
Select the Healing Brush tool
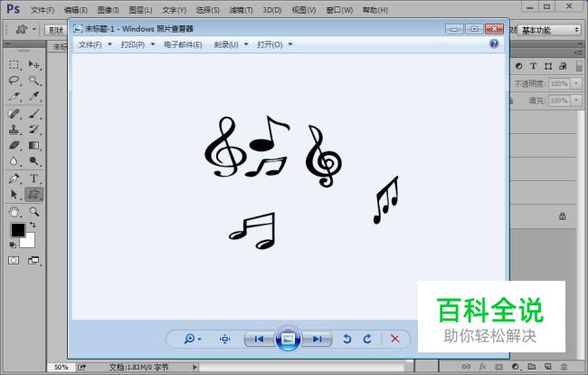coord(14,113)
